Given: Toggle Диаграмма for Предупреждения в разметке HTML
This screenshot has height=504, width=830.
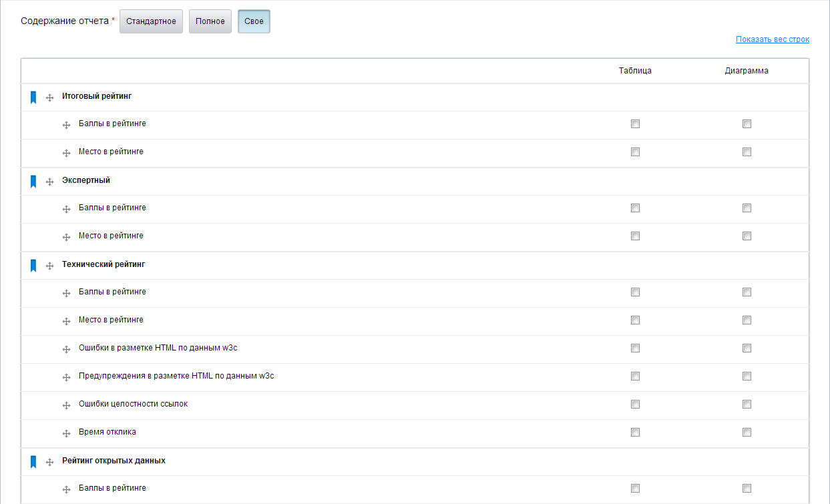Looking at the screenshot, I should [747, 376].
